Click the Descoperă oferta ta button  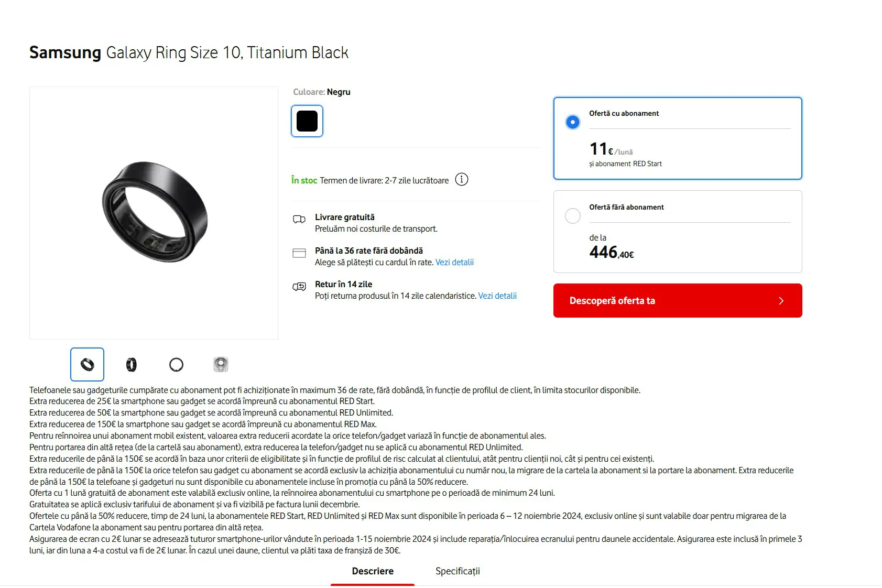pos(678,301)
